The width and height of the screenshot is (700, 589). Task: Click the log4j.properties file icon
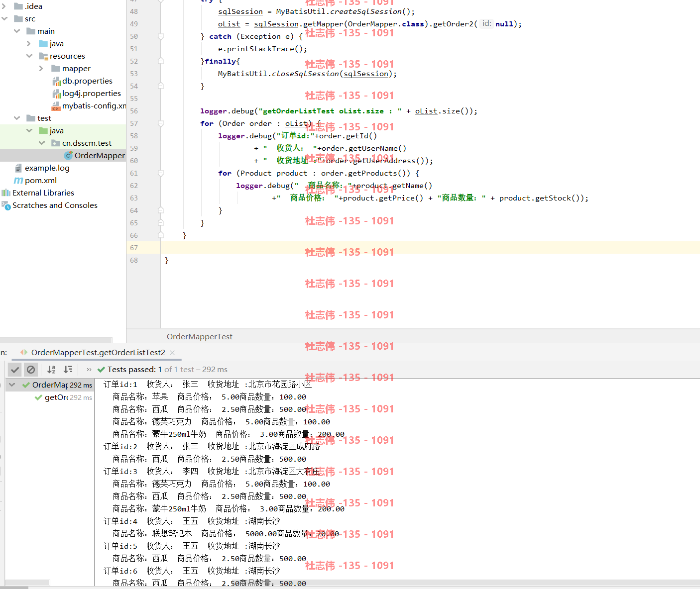[56, 94]
